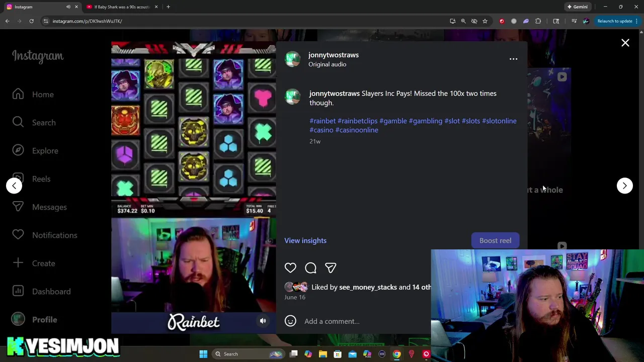The width and height of the screenshot is (644, 362).
Task: Open Task View on the taskbar
Action: 294,354
